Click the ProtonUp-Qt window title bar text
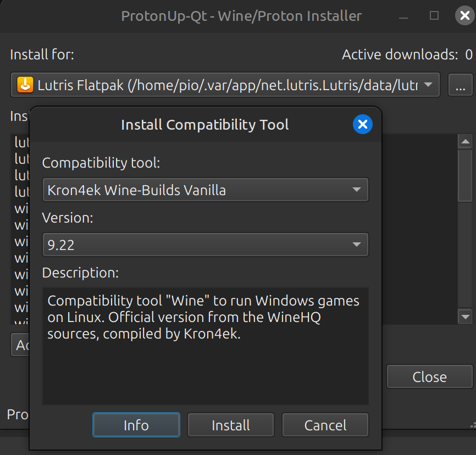Screen dimensions: 476x455 pos(241,16)
